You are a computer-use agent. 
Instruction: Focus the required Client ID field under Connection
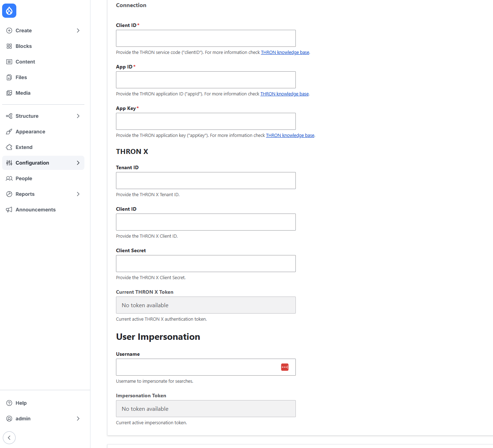[206, 38]
